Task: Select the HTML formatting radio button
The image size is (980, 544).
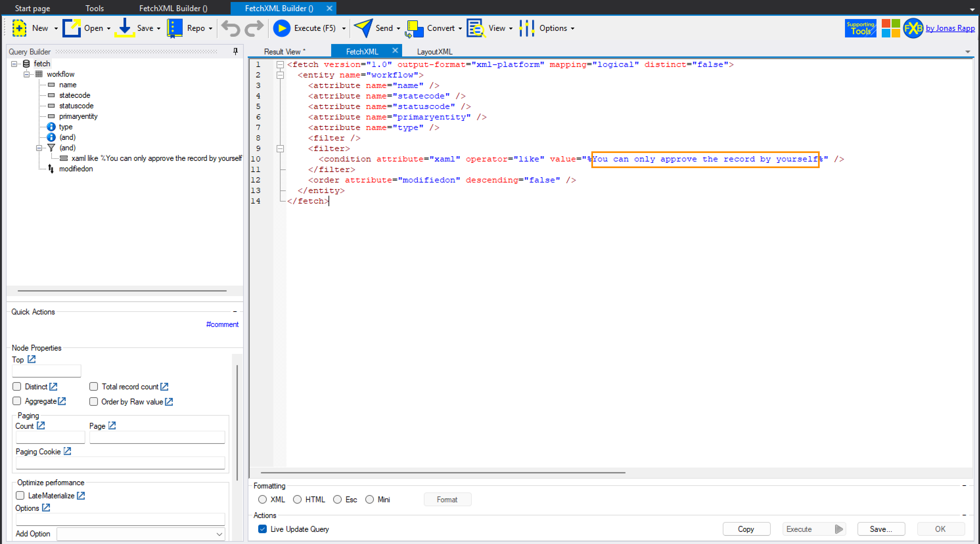Action: point(297,499)
